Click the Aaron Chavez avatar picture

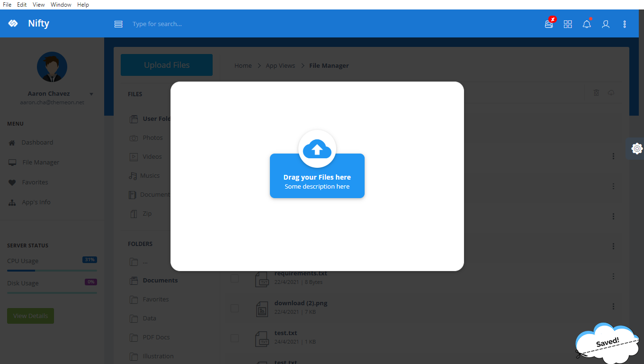pyautogui.click(x=52, y=67)
